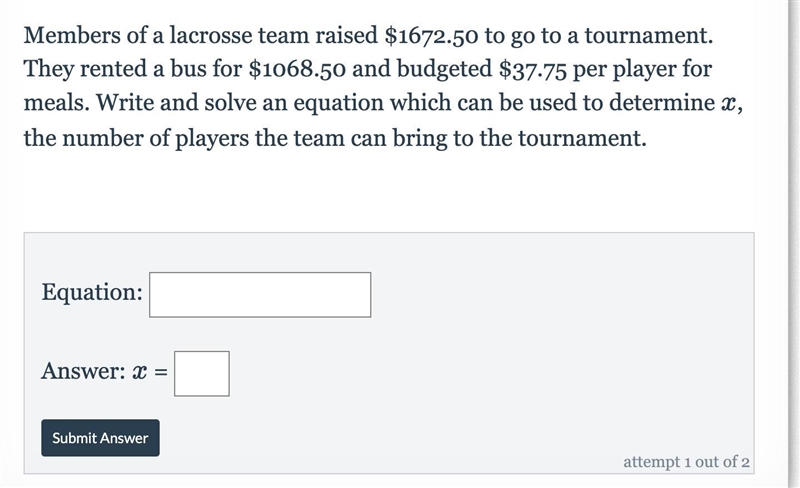This screenshot has height=488, width=800.
Task: Click the italic x variable in the problem text
Action: click(728, 103)
